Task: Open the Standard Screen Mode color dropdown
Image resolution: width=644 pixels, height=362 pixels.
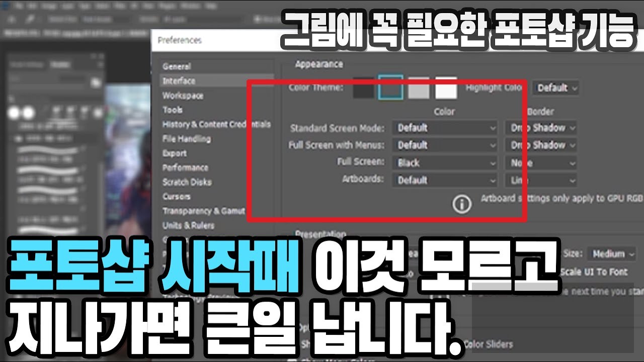Action: tap(445, 128)
